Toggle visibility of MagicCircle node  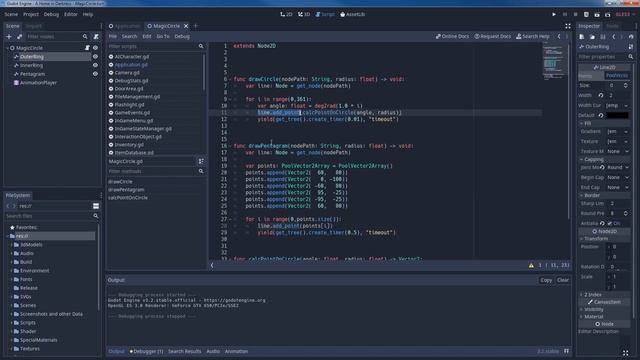(x=95, y=48)
